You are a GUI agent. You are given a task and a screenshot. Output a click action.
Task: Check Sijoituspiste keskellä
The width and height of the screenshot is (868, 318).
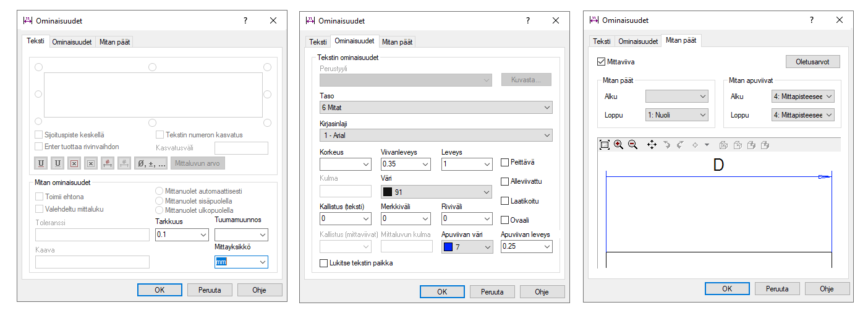tap(39, 134)
